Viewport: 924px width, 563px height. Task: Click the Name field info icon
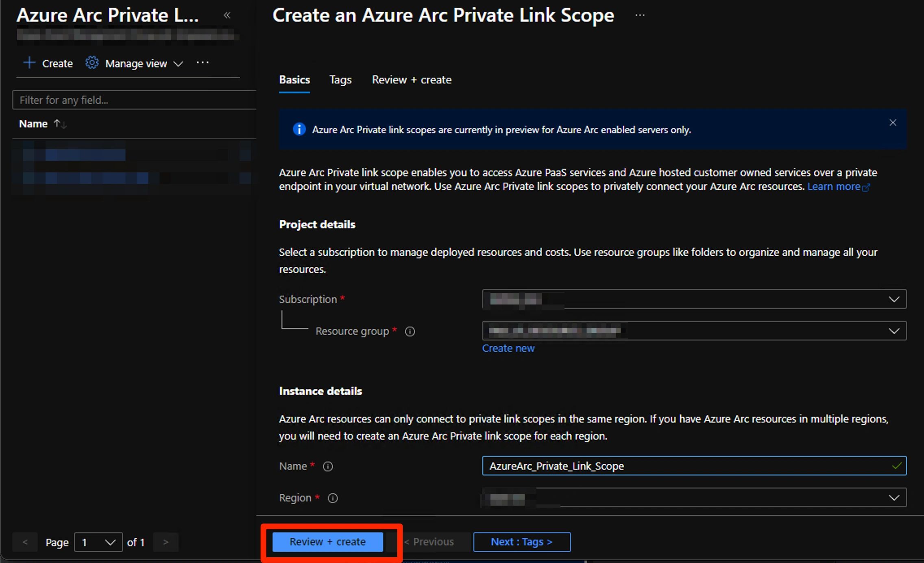pyautogui.click(x=328, y=467)
